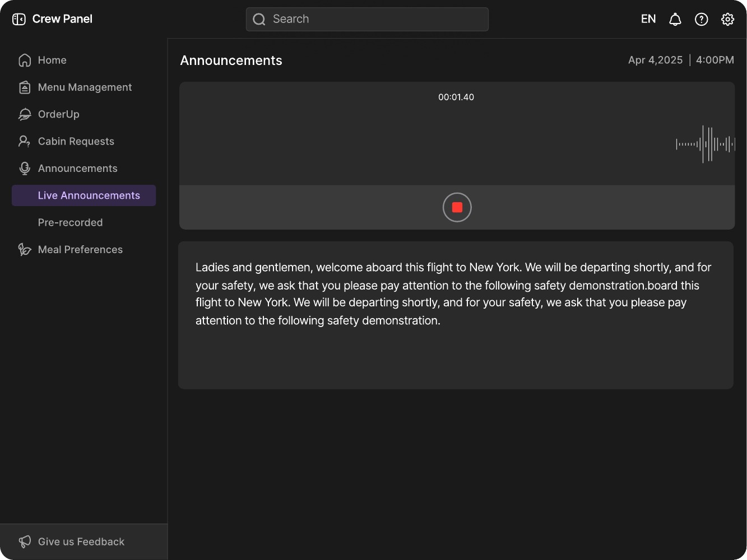Click the Crew Panel title text
This screenshot has height=560, width=747.
62,19
